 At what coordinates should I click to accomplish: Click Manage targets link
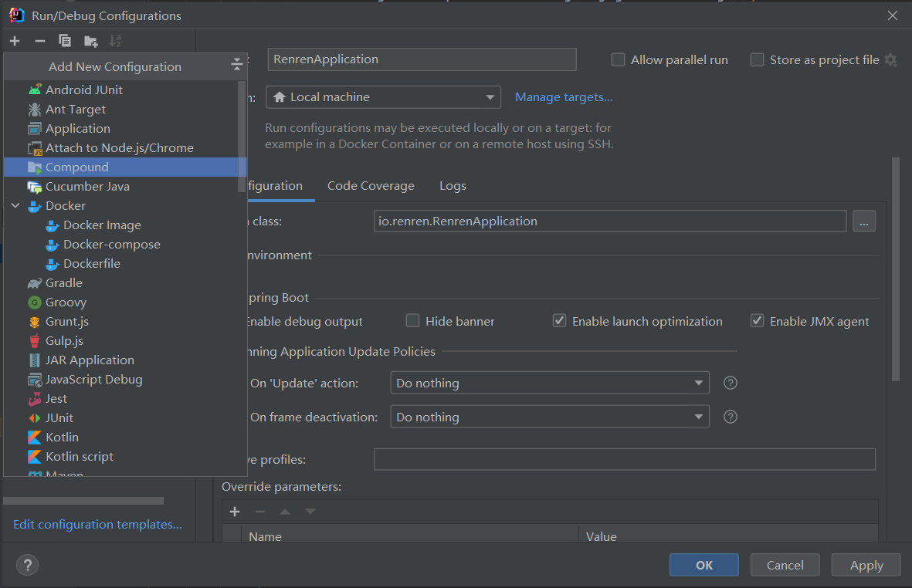tap(564, 97)
